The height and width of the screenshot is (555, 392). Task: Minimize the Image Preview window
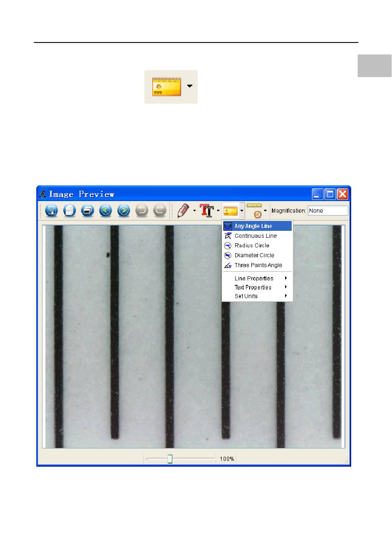(x=317, y=194)
